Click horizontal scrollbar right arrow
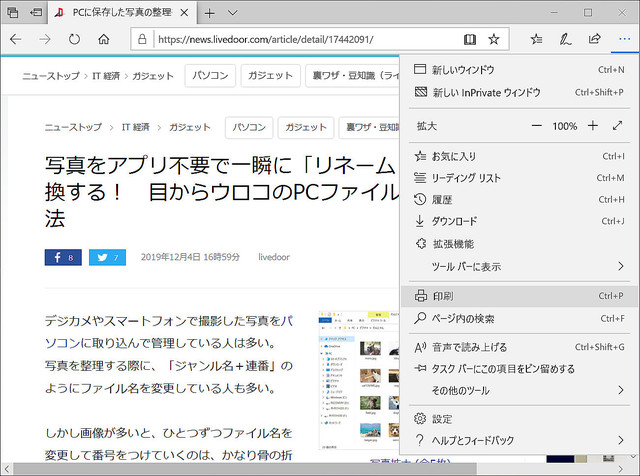Image resolution: width=640 pixels, height=476 pixels. pyautogui.click(x=620, y=469)
